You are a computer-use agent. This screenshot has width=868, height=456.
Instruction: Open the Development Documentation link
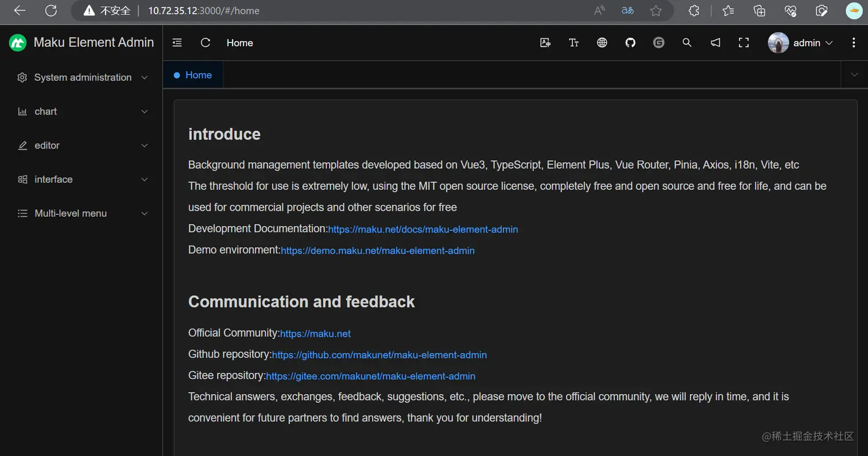(423, 229)
